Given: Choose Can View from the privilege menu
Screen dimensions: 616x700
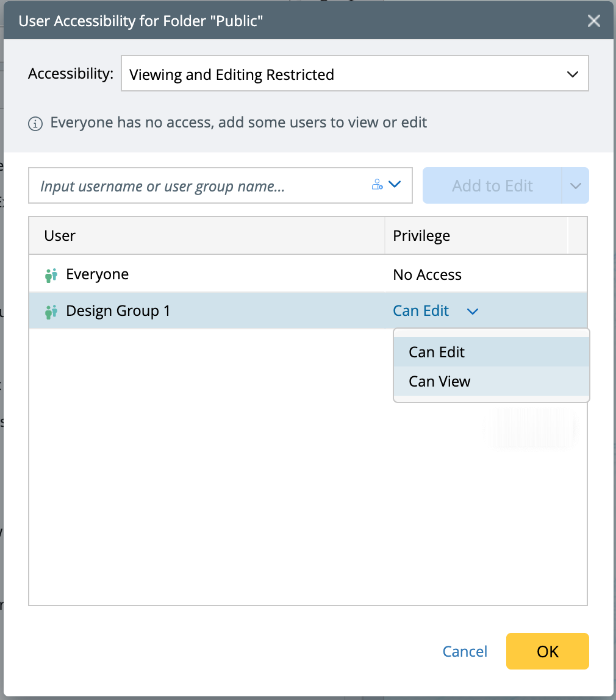Looking at the screenshot, I should 440,382.
